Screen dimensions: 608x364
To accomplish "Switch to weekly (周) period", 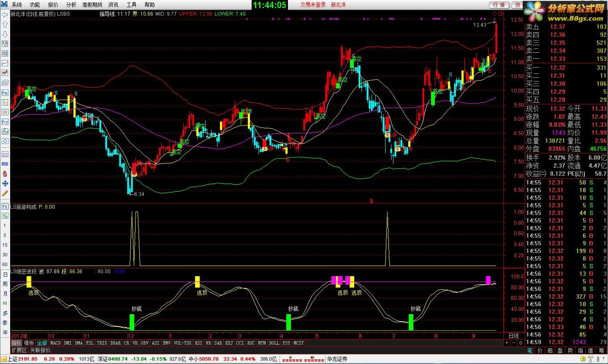I will [x=5, y=284].
